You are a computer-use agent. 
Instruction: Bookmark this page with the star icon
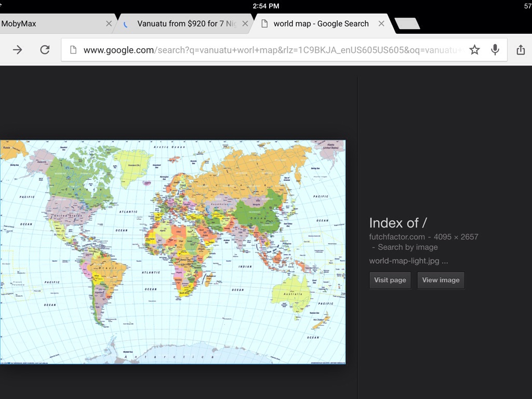click(474, 50)
